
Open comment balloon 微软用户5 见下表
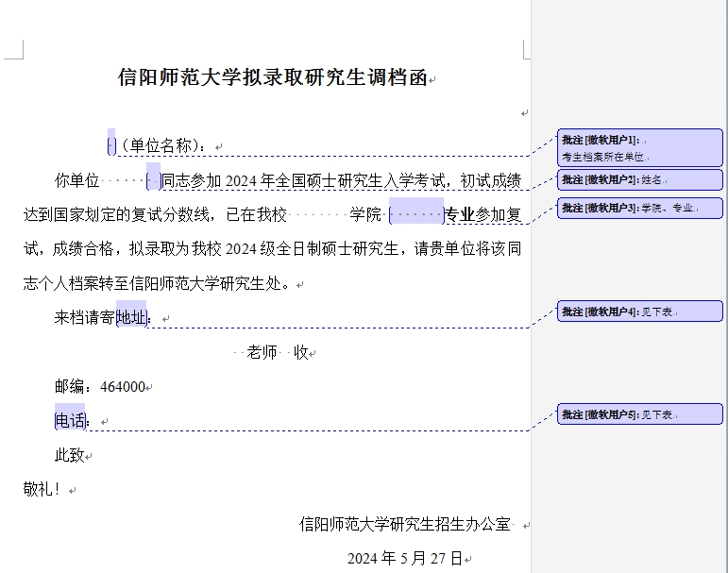[x=640, y=414]
